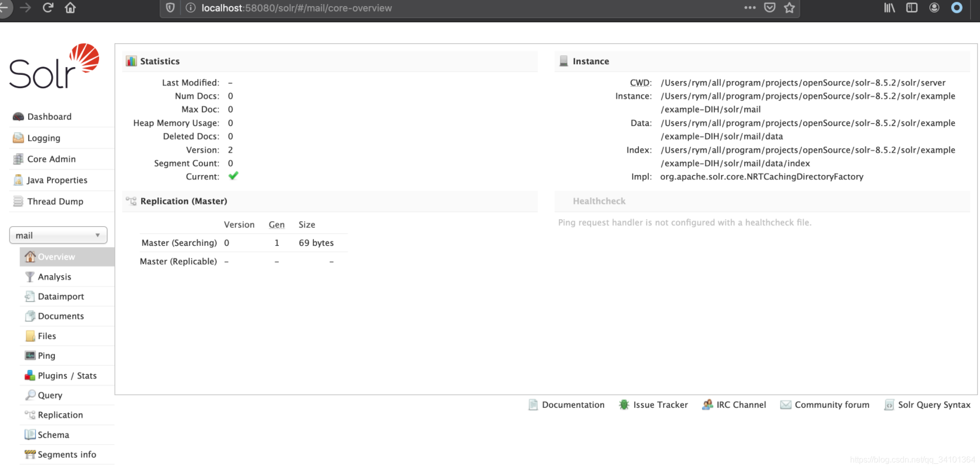The height and width of the screenshot is (469, 980).
Task: Open the Firefox account icon
Action: (x=934, y=8)
